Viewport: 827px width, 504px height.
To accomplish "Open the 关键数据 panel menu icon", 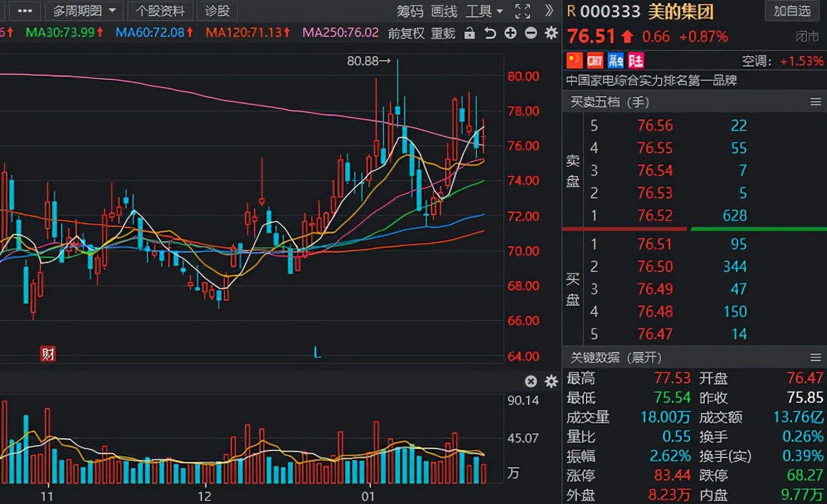I will coord(815,357).
